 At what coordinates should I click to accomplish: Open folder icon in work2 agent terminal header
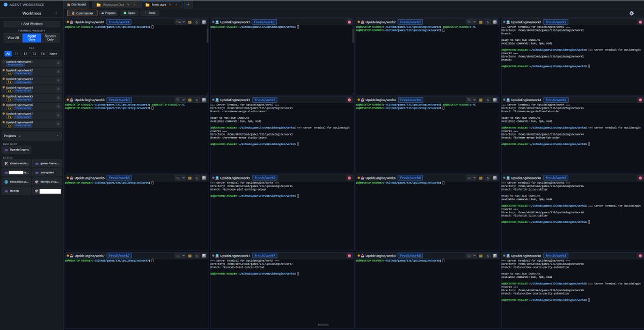point(481,21)
